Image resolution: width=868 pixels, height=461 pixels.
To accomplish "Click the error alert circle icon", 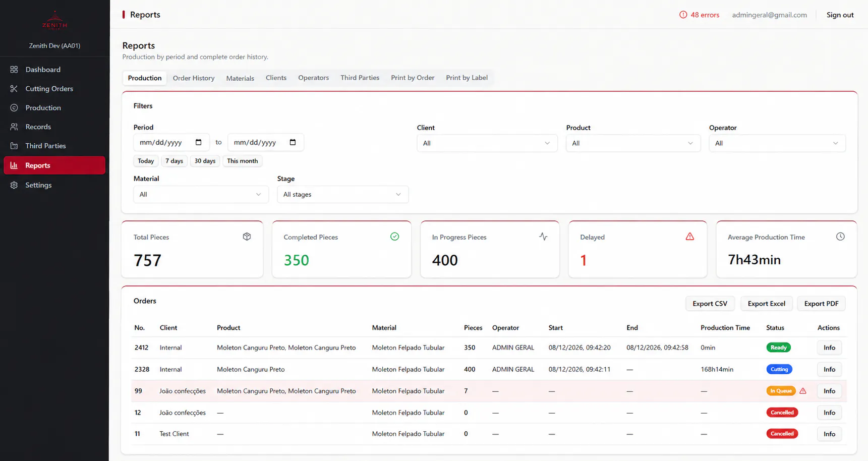I will point(683,15).
